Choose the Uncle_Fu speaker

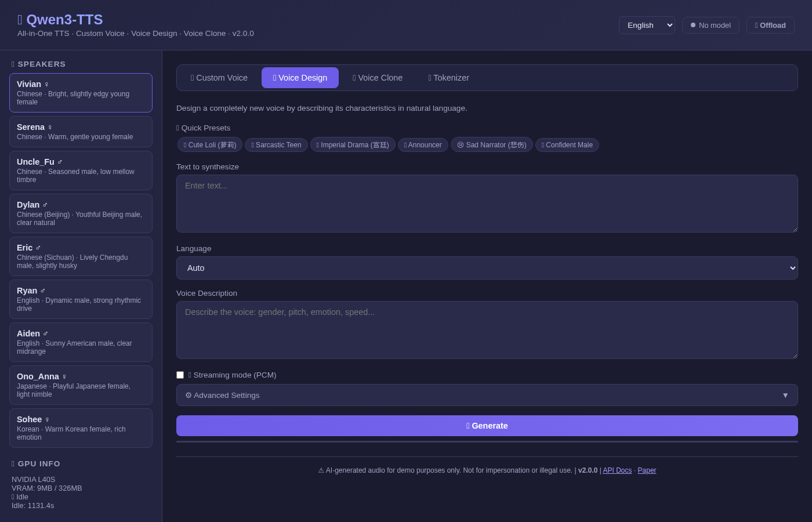pyautogui.click(x=81, y=171)
